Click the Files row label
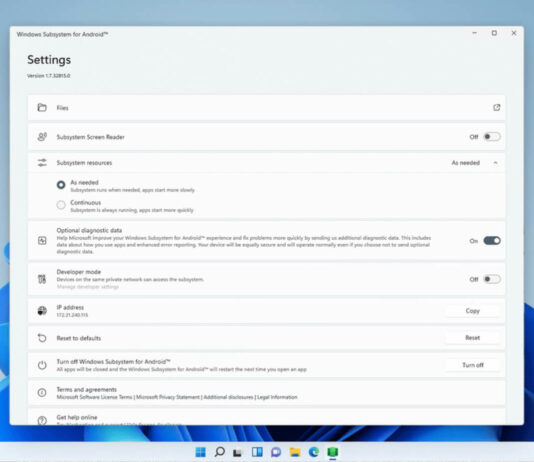The height and width of the screenshot is (462, 534). (x=62, y=108)
